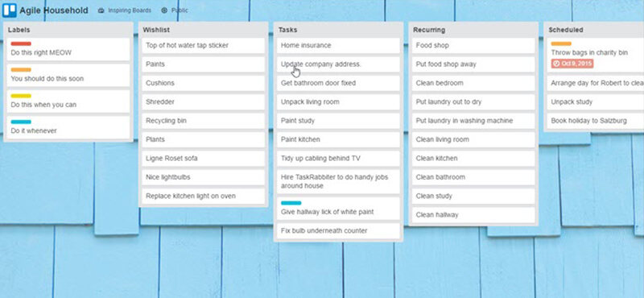Open the Paint kitchen card
This screenshot has height=298, width=644.
[338, 140]
